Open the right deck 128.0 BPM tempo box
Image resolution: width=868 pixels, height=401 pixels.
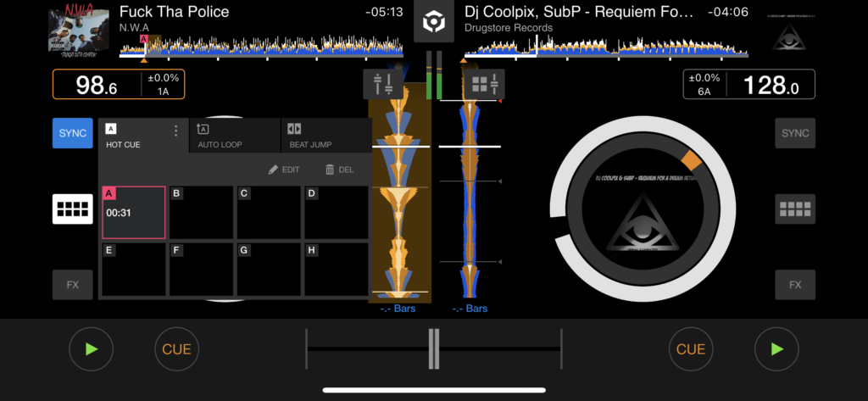pyautogui.click(x=749, y=84)
